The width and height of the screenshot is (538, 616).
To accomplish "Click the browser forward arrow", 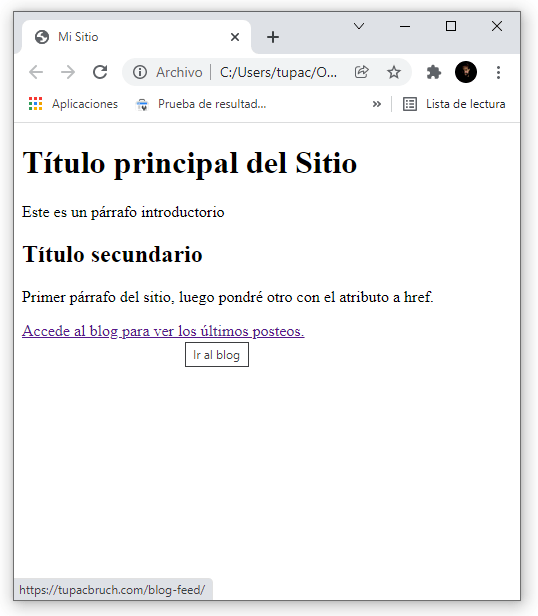I will click(x=68, y=72).
